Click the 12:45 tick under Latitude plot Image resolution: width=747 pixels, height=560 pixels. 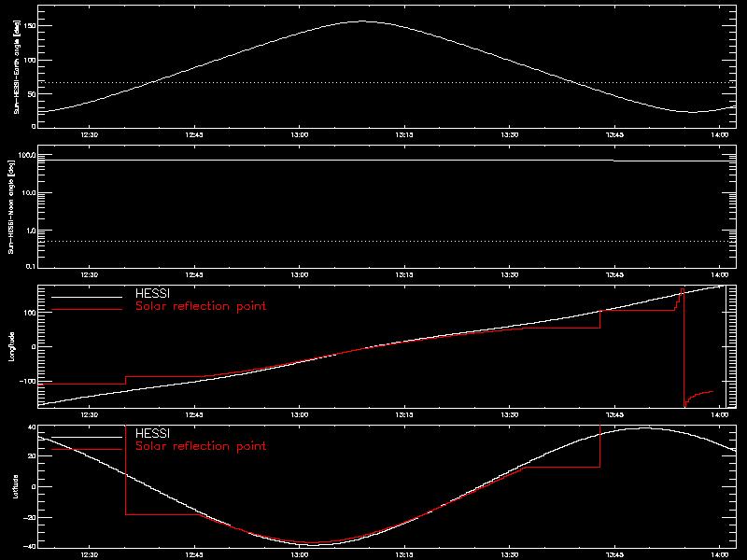(x=194, y=554)
